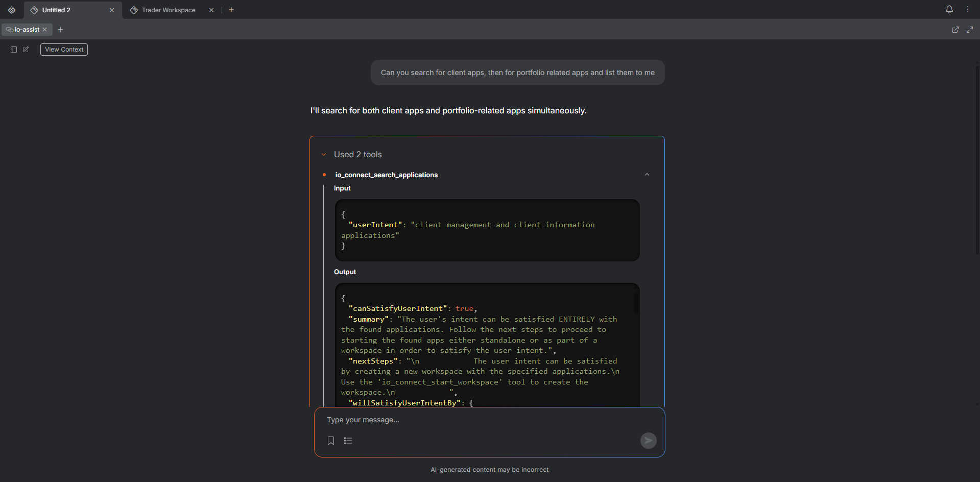Screen dimensions: 980x482
Task: Click the io_connect_search_applications tool name
Action: 387,175
